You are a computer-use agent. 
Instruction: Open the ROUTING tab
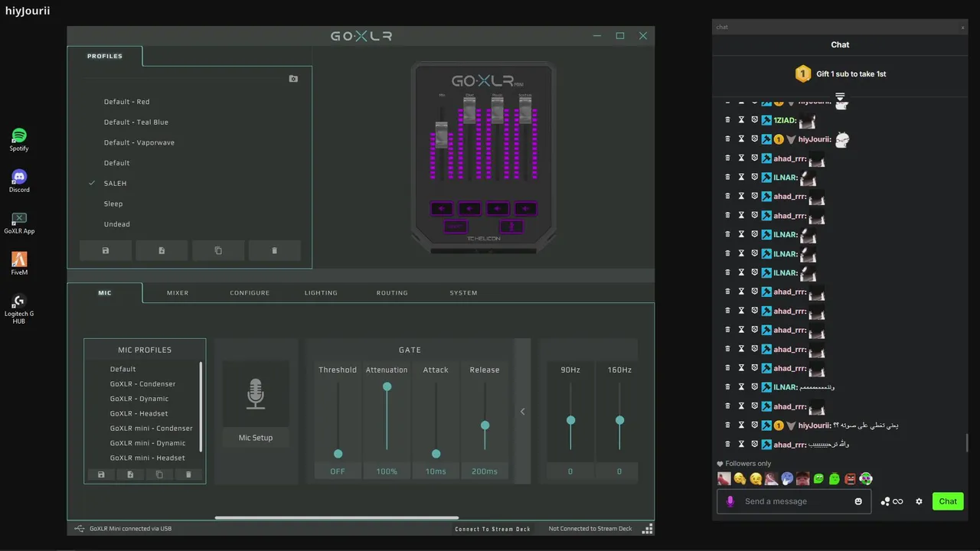click(392, 293)
